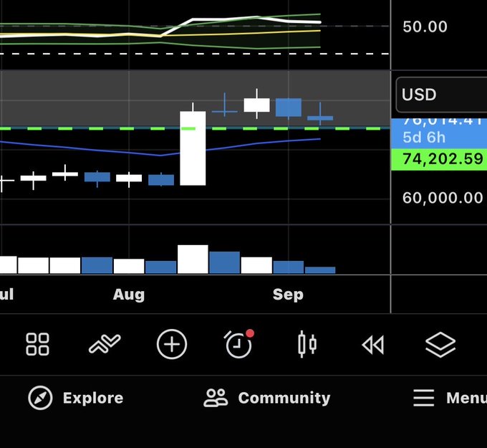Open the Explore tab

pos(76,398)
